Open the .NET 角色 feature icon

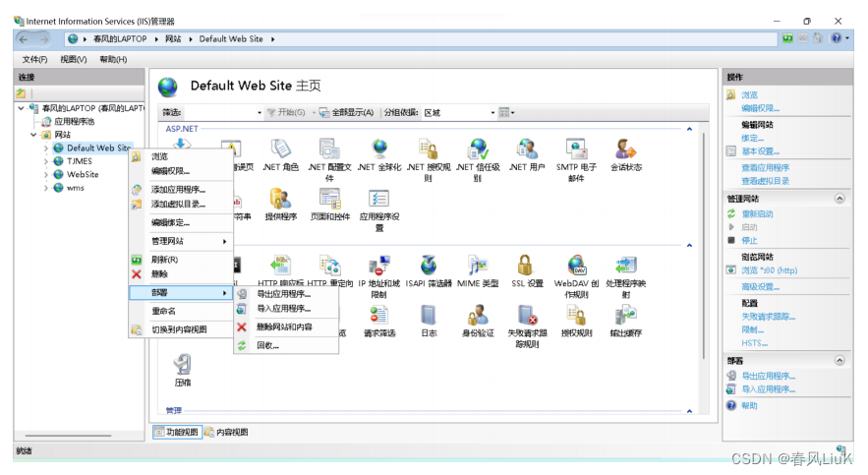point(281,155)
